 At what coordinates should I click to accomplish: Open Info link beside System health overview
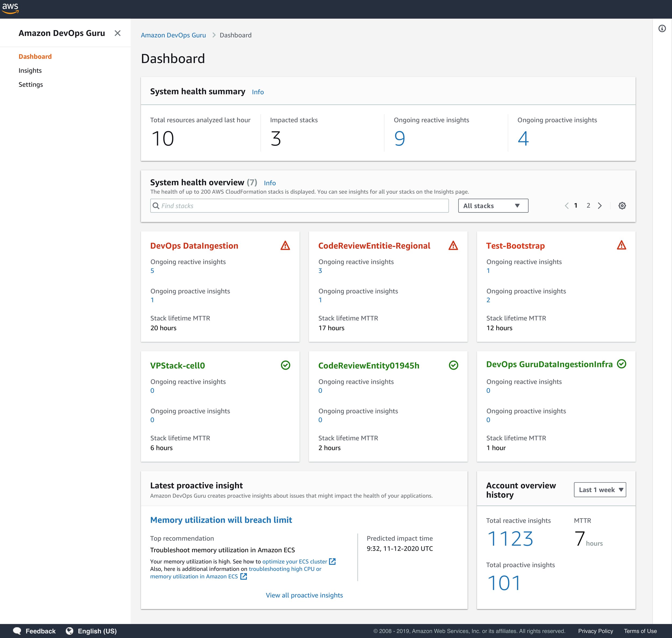click(x=270, y=183)
